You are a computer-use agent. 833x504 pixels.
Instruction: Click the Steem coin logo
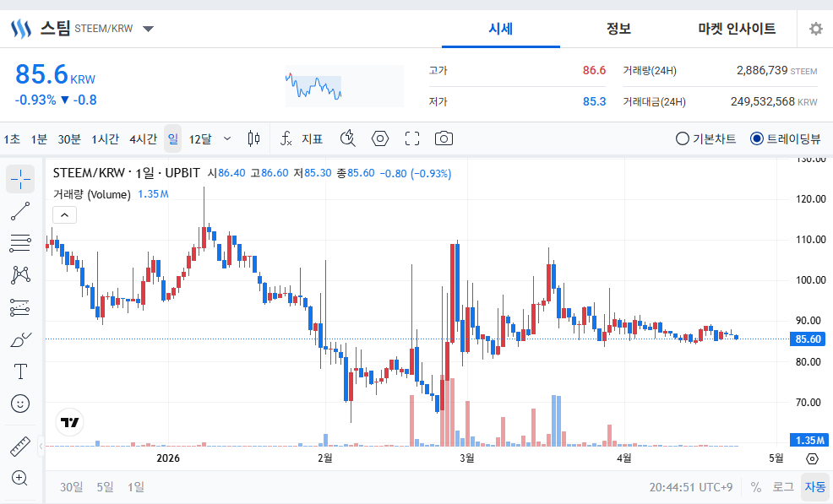tap(21, 29)
